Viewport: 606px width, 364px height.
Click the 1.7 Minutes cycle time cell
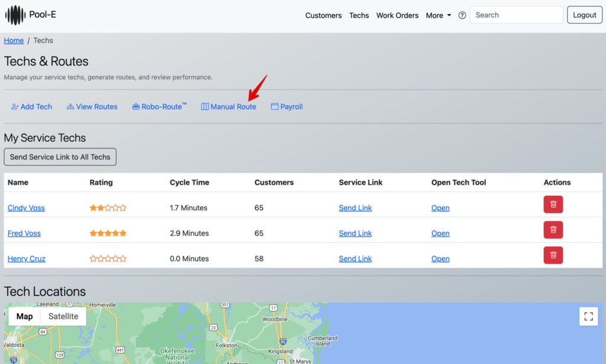[x=189, y=208]
